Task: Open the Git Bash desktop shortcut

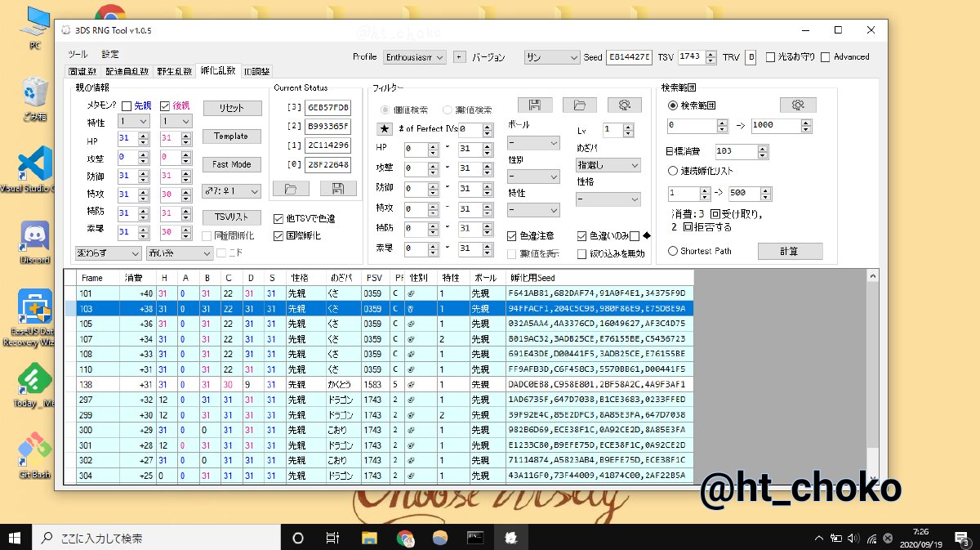Action: [x=35, y=456]
